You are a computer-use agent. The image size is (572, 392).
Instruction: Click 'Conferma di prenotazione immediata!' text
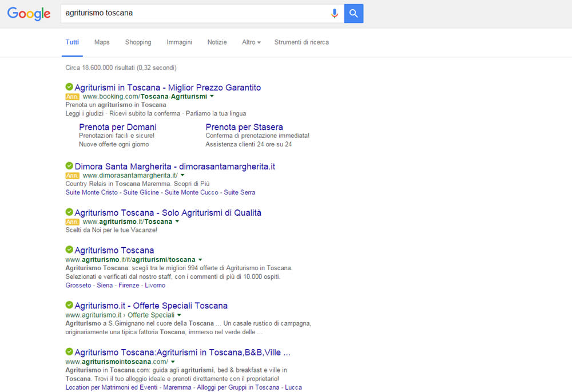click(257, 136)
